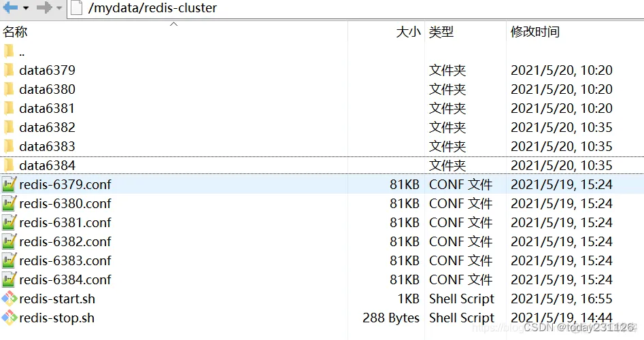Sort by the 名称 column header
Viewport: 644px width, 340px height.
point(15,31)
